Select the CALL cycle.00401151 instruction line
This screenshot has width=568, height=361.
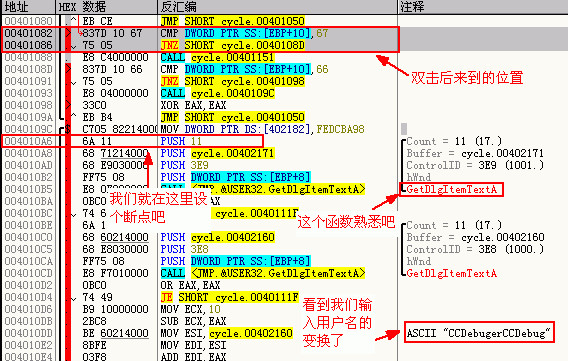[x=217, y=57]
